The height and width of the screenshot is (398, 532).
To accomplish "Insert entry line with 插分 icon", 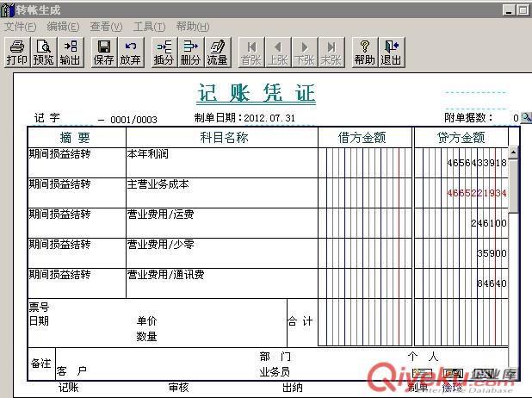I will [x=164, y=53].
